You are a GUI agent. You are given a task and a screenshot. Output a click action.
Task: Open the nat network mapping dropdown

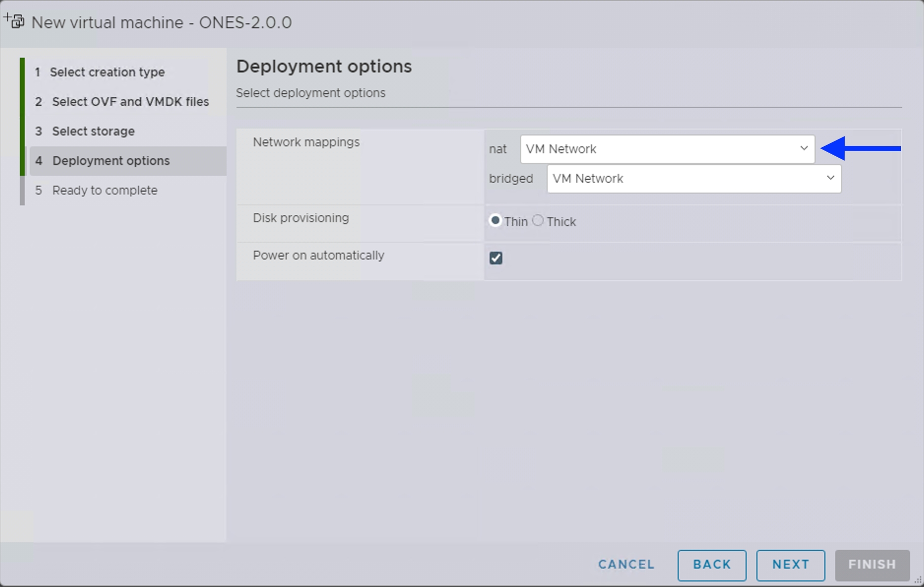tap(667, 149)
